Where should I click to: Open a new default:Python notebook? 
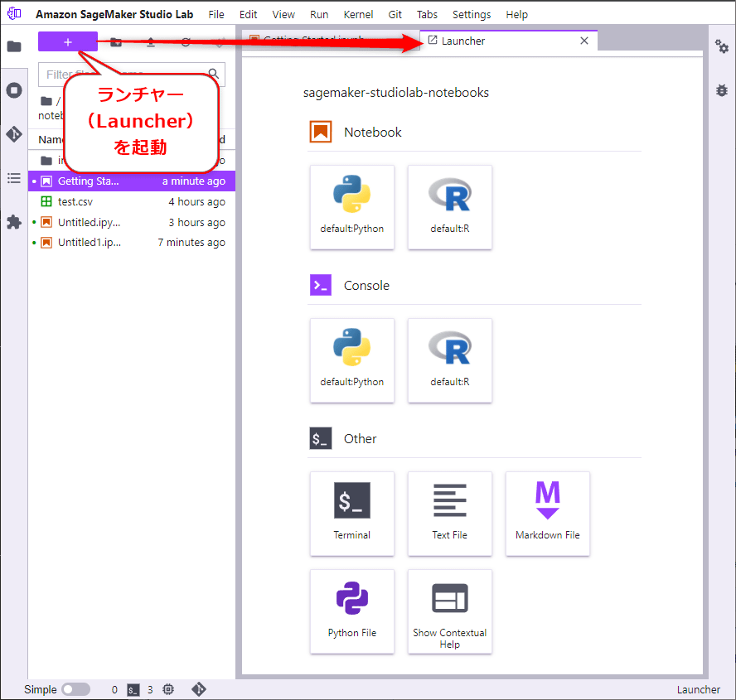click(x=351, y=206)
